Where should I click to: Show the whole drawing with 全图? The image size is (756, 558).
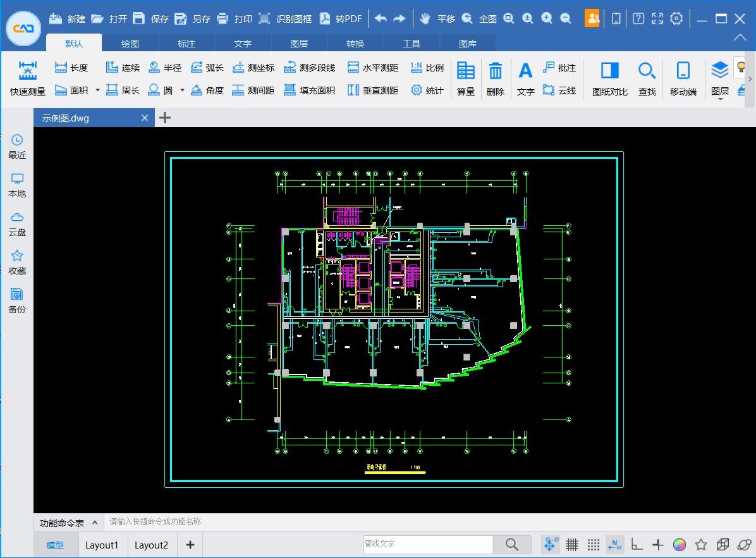pos(479,19)
